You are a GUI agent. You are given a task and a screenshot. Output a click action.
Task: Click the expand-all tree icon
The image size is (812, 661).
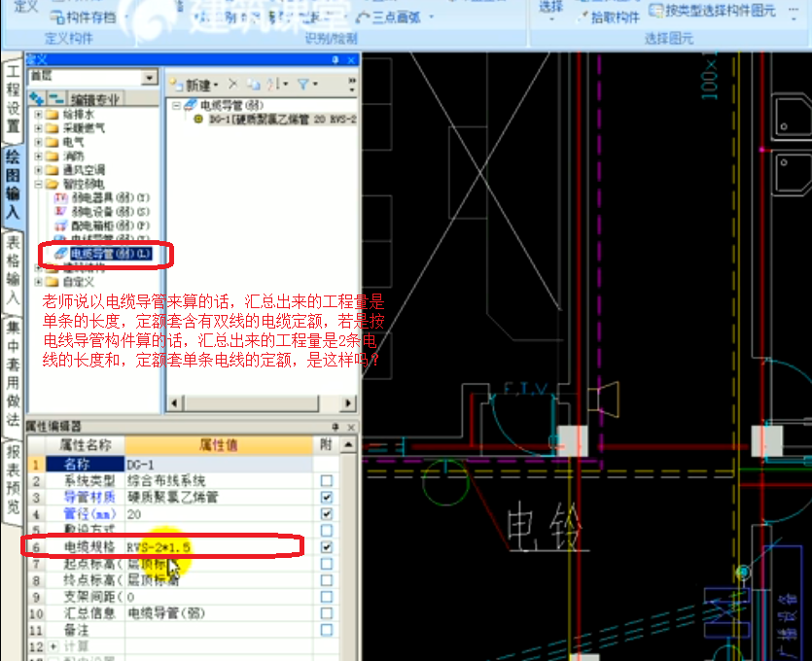point(36,98)
